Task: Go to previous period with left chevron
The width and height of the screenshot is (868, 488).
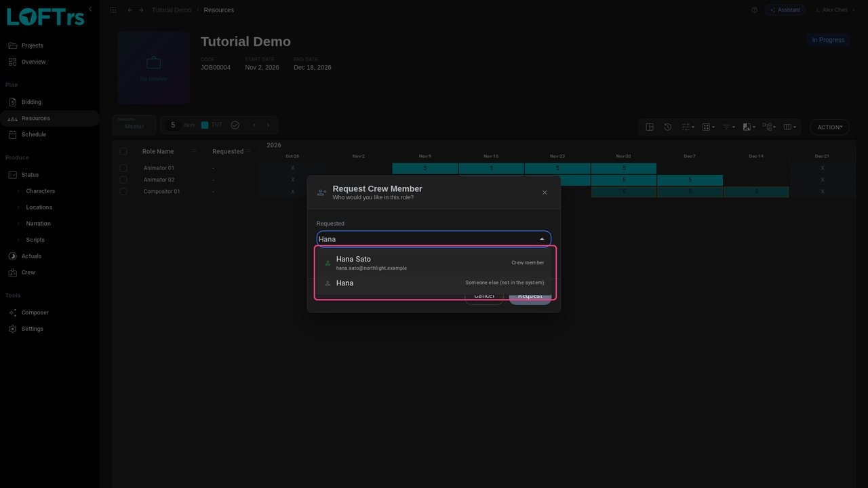Action: click(254, 125)
